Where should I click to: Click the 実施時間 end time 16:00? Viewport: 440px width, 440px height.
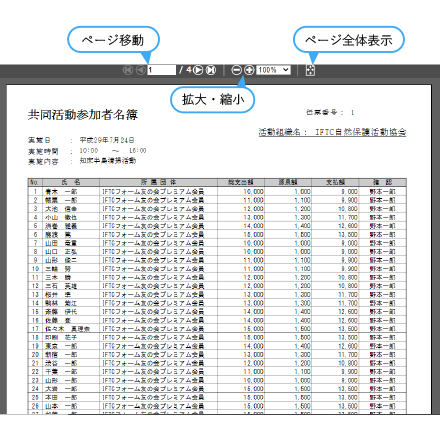pyautogui.click(x=138, y=151)
